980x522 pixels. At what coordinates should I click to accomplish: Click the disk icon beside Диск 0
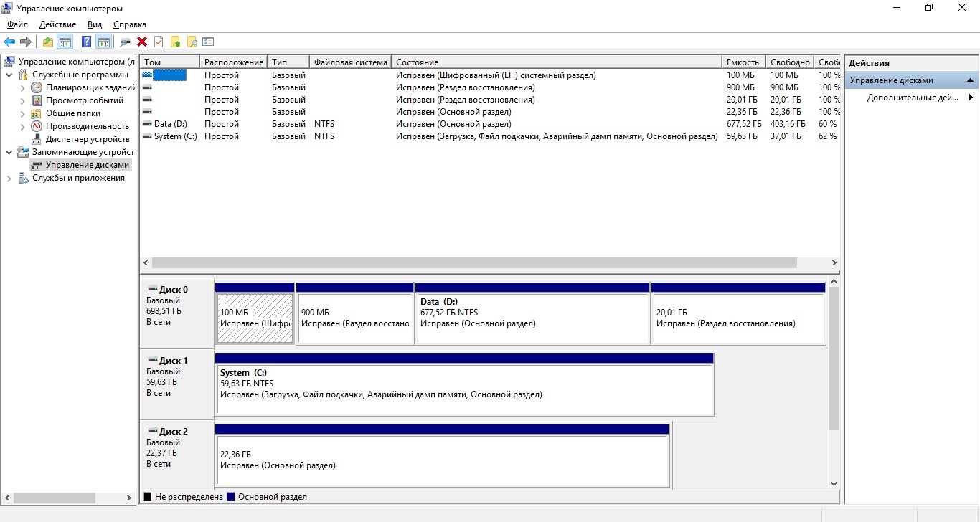click(x=153, y=289)
